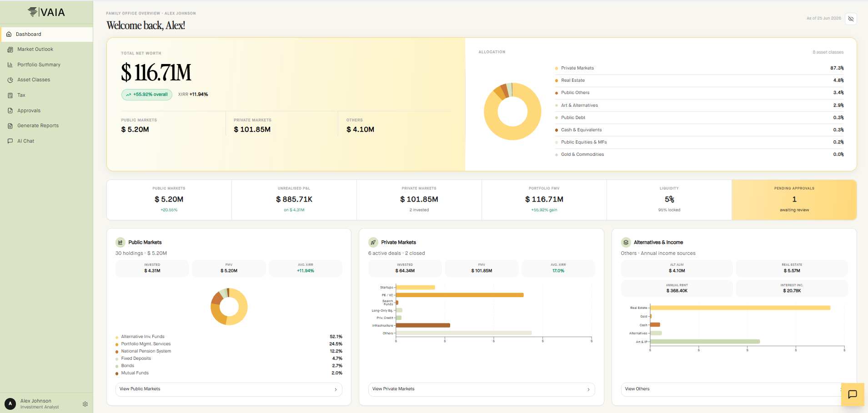Go to Portfolio Summary page

click(47, 65)
